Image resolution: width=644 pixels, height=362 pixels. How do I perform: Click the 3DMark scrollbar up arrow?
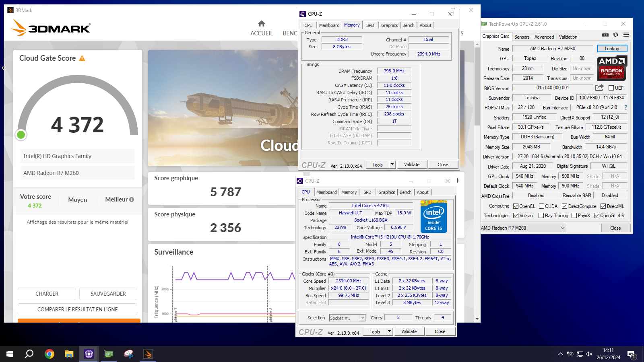pos(477,44)
